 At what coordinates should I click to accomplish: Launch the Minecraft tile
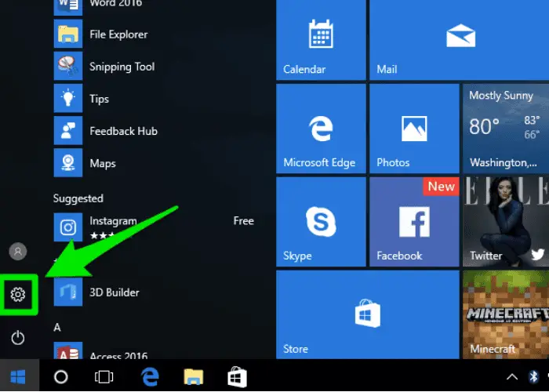[506, 314]
